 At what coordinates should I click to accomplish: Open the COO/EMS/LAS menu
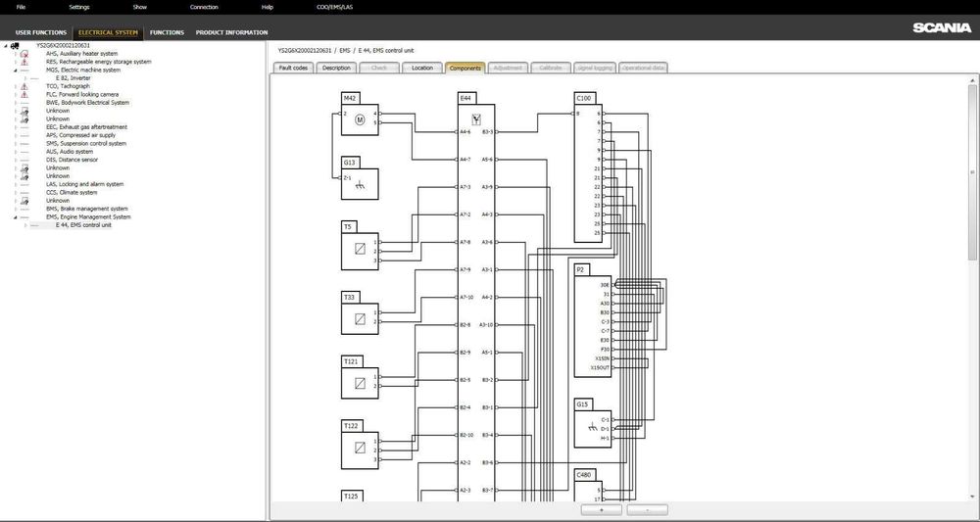(334, 8)
